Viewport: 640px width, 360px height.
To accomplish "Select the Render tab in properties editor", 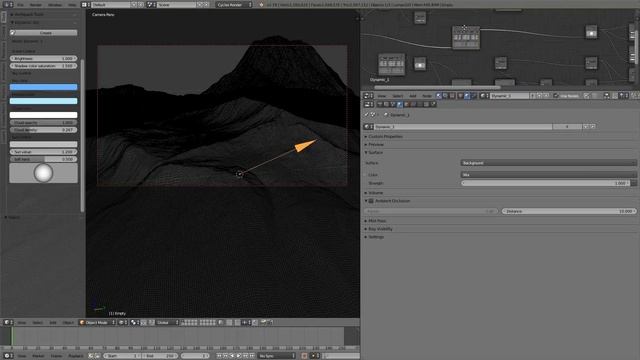I will pos(380,104).
